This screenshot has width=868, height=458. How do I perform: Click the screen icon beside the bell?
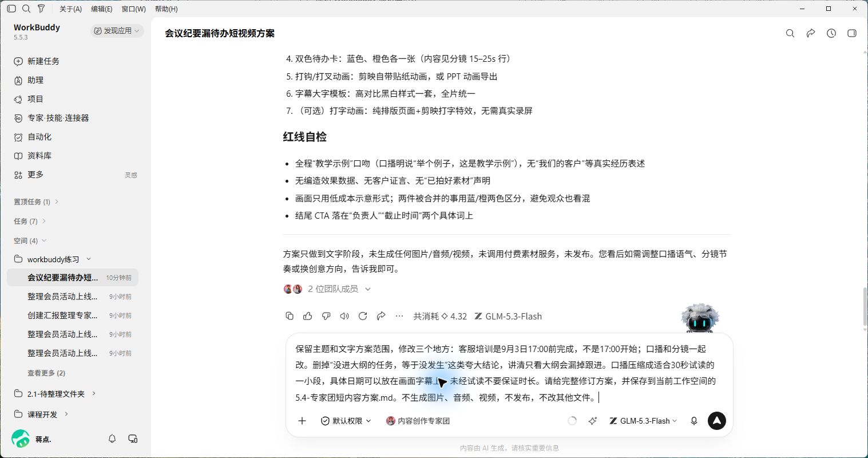coord(133,439)
